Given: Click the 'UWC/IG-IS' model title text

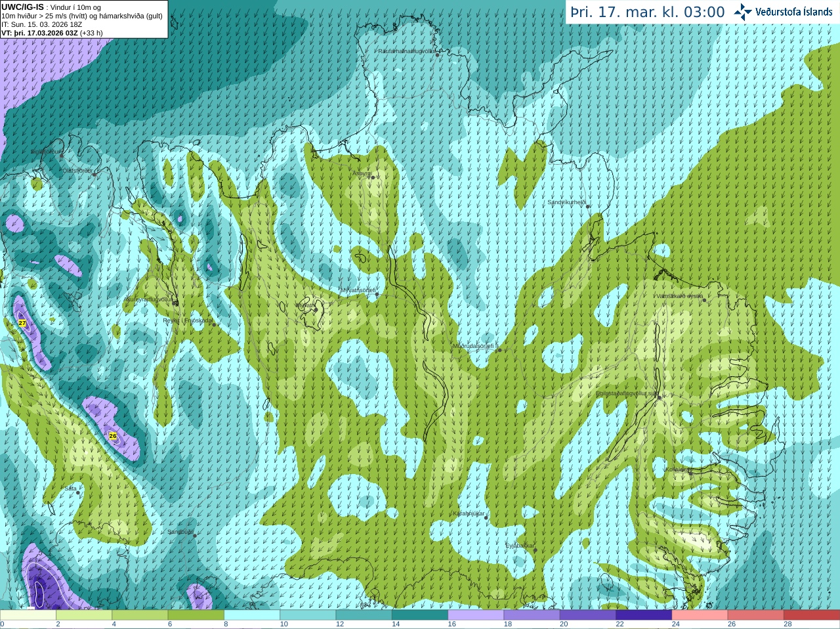Looking at the screenshot, I should point(22,7).
